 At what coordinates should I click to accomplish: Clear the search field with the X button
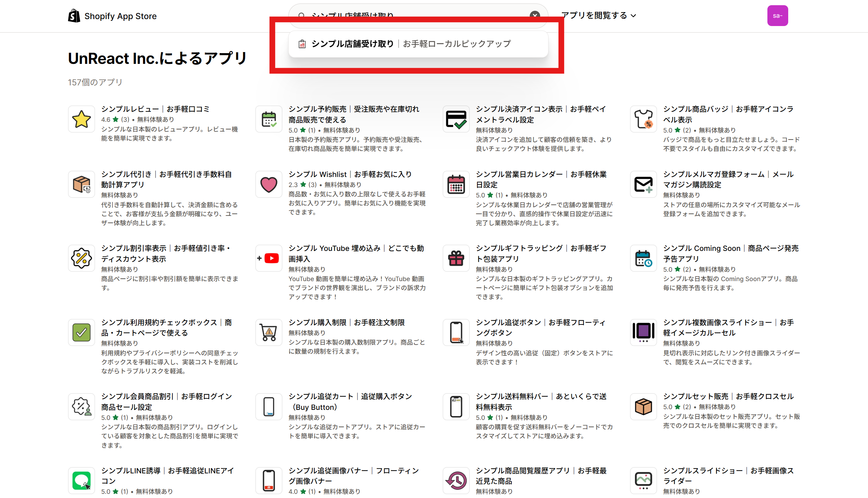tap(535, 15)
